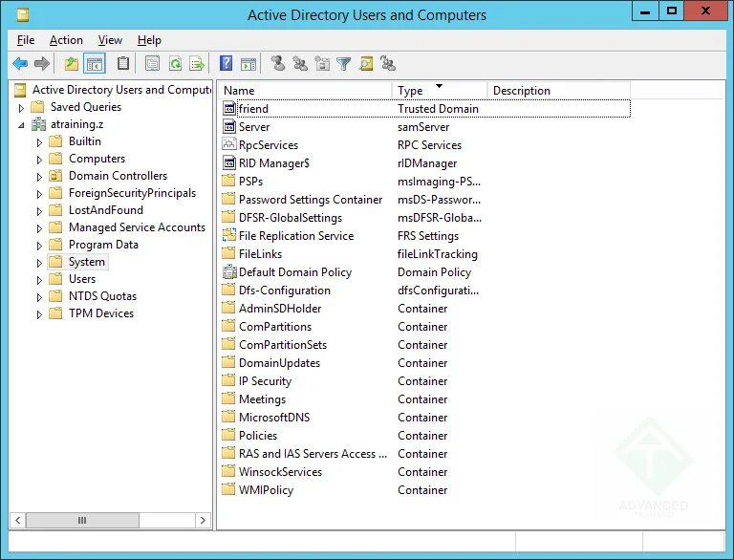Sort by the Type column header

point(440,91)
